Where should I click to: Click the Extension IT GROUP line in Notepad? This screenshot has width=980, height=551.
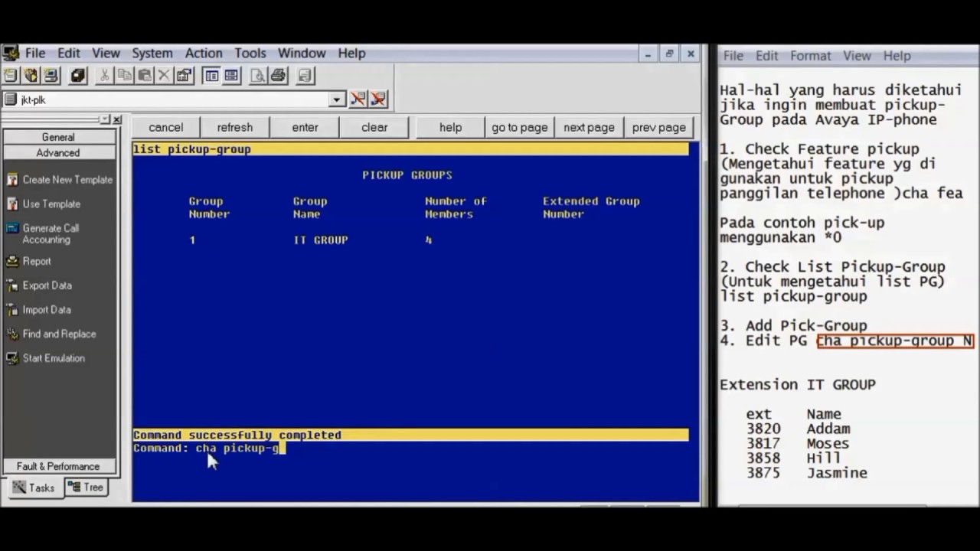[x=798, y=385]
